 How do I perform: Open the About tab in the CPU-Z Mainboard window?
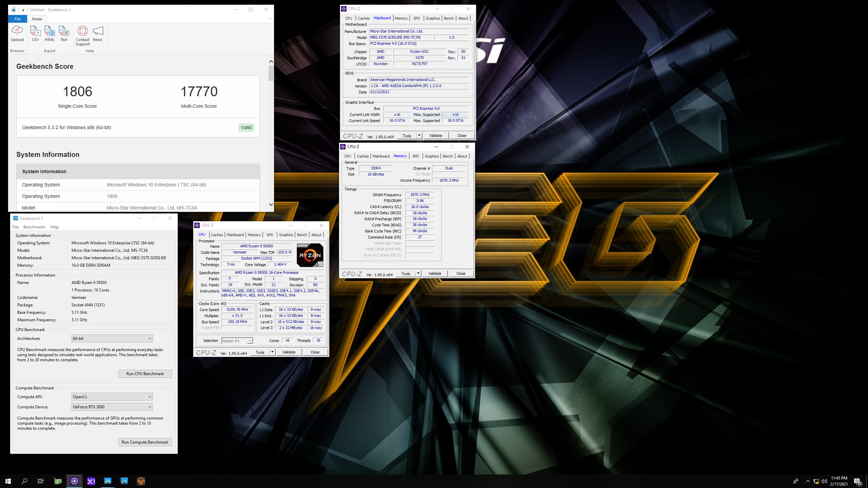click(463, 18)
